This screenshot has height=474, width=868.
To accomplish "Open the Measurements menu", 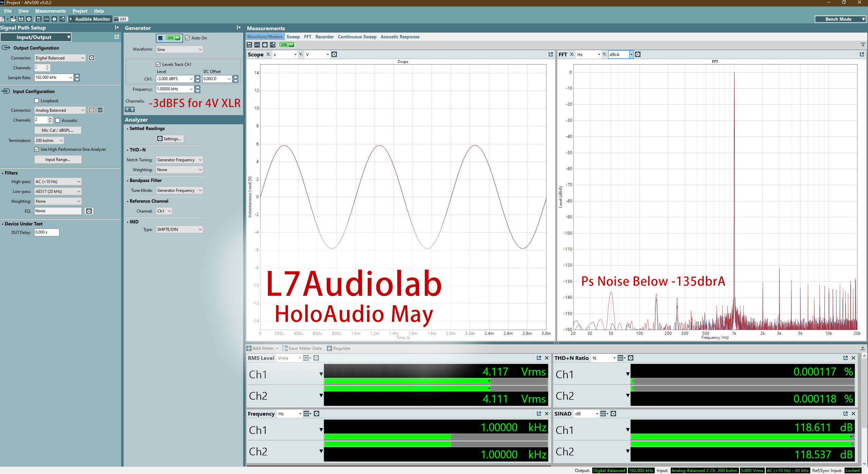I will (x=50, y=11).
